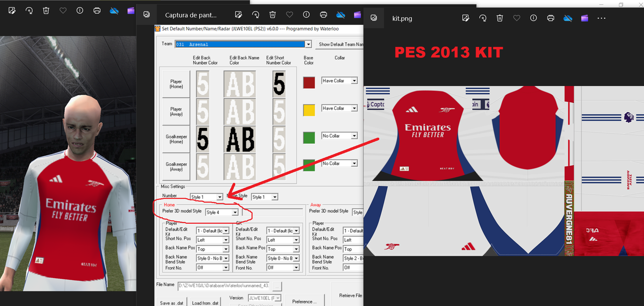Open Collar dropdown for Player (Home) row
The image size is (644, 306).
pos(354,81)
